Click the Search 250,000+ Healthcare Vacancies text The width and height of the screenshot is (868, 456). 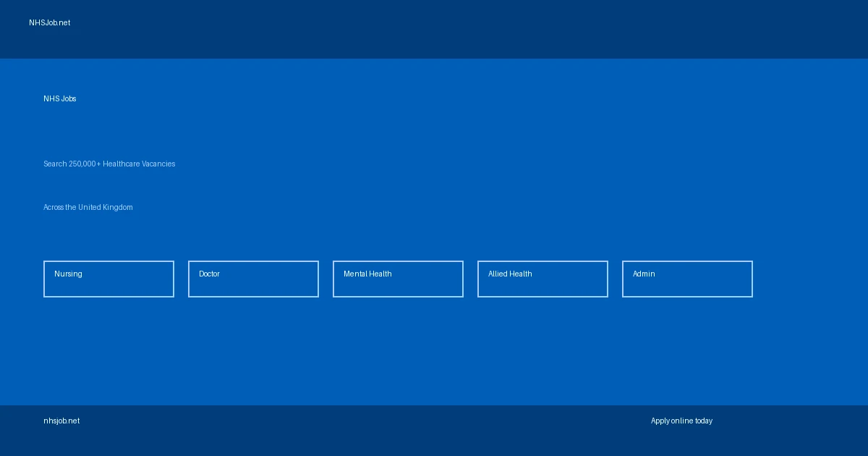pyautogui.click(x=109, y=164)
